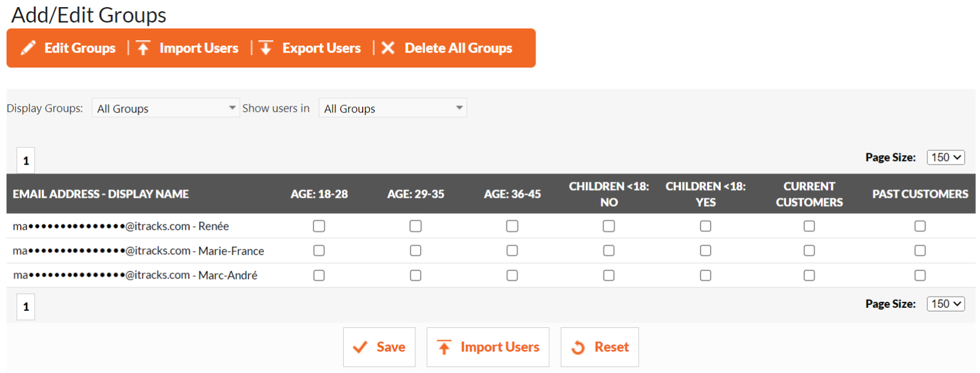Click the Add/Edit Groups page title
The width and height of the screenshot is (980, 373).
(x=89, y=15)
